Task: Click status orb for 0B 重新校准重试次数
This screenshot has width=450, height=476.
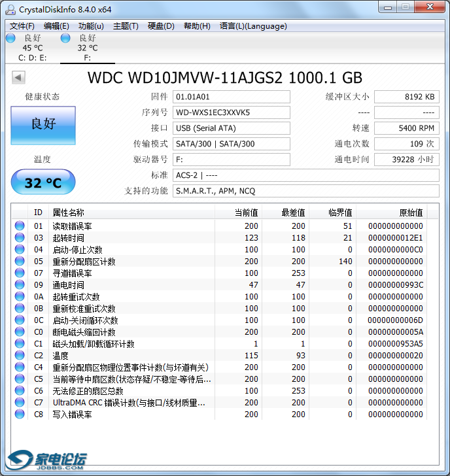Action: [x=20, y=308]
